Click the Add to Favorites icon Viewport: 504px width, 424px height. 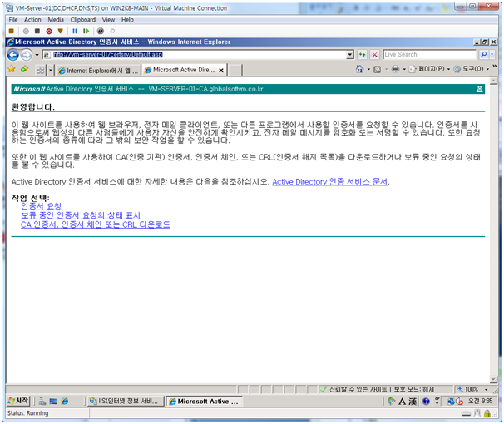point(24,69)
